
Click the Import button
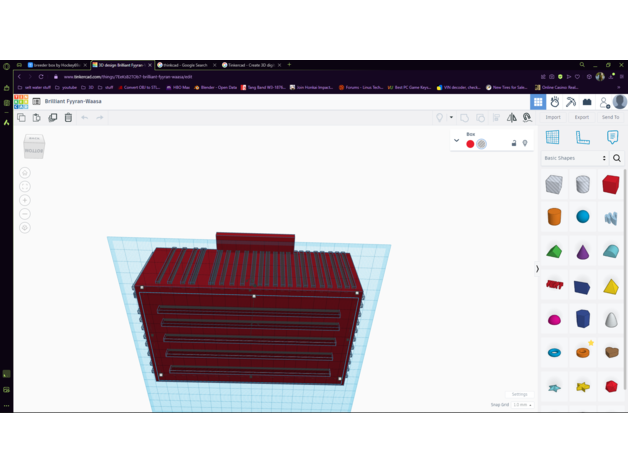tap(553, 117)
